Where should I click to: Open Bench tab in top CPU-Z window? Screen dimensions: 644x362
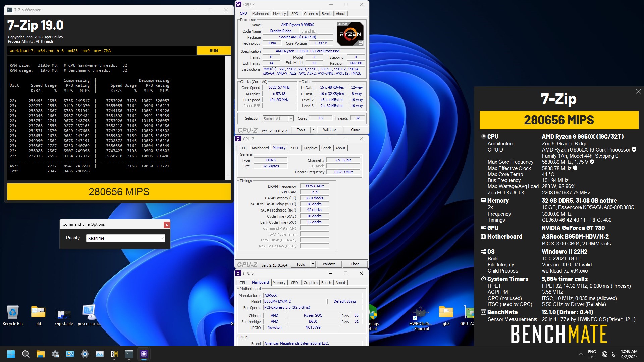tap(326, 14)
